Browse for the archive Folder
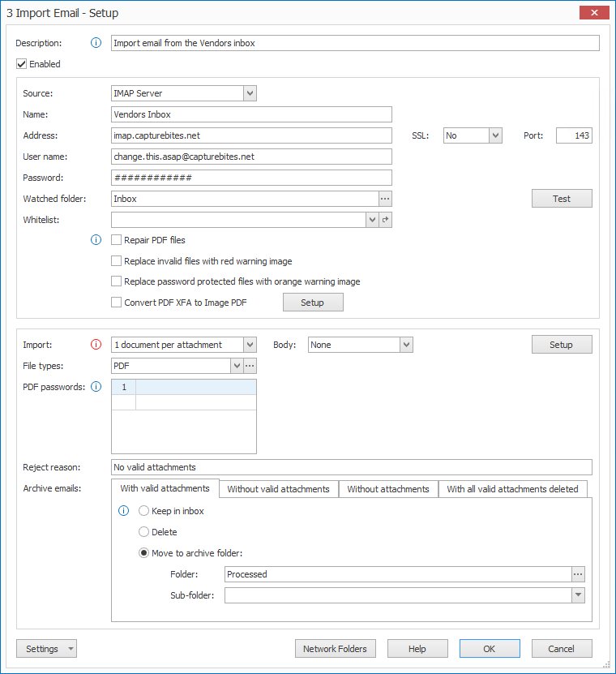616x674 pixels. 578,574
